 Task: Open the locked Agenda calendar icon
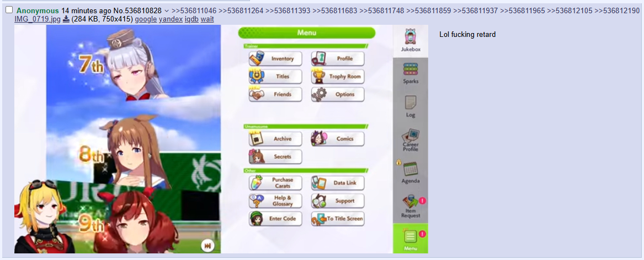tap(411, 172)
